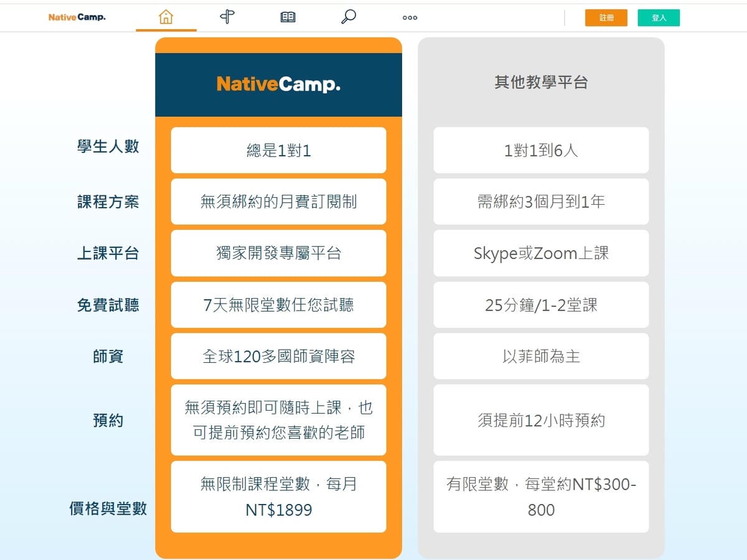
Task: Click the 獨家開發專屬平台 cell
Action: [278, 253]
